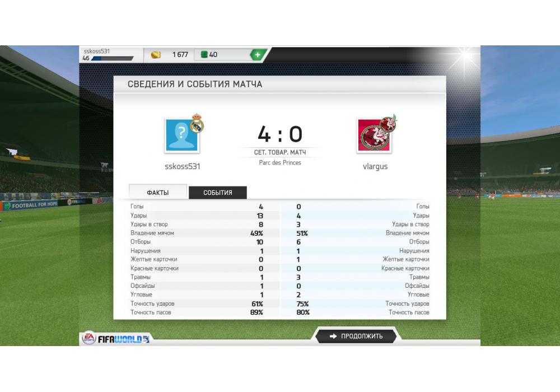Click the green FIFA points stack icon
This screenshot has height=392, width=560.
(x=204, y=55)
